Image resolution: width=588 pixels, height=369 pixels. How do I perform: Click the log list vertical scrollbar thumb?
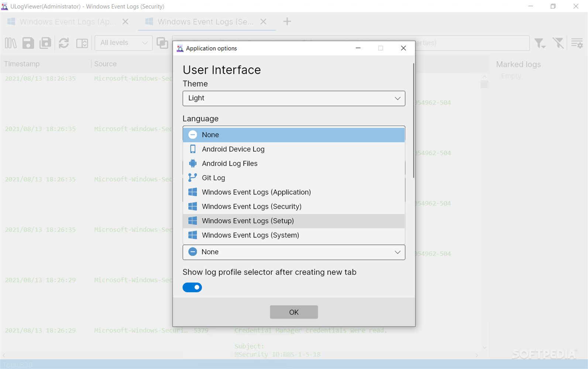coord(484,85)
